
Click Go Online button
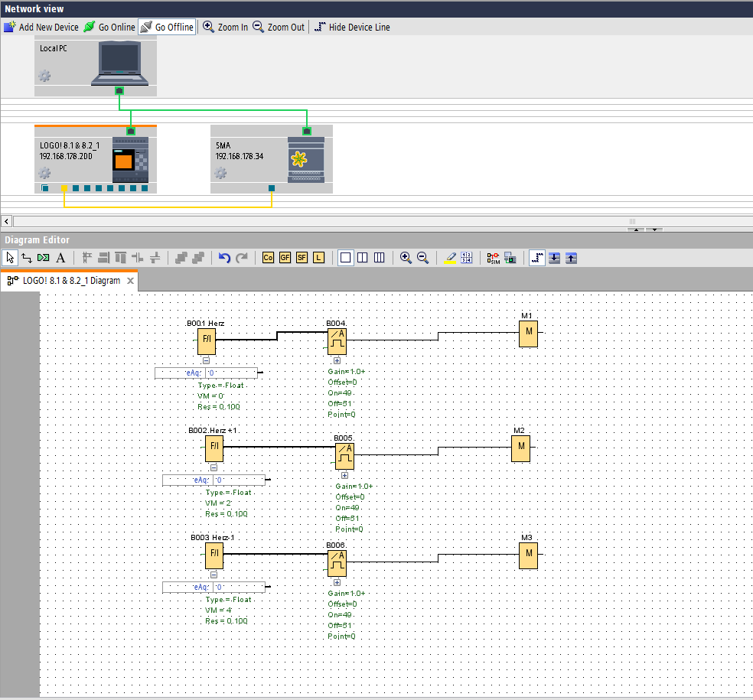[109, 27]
